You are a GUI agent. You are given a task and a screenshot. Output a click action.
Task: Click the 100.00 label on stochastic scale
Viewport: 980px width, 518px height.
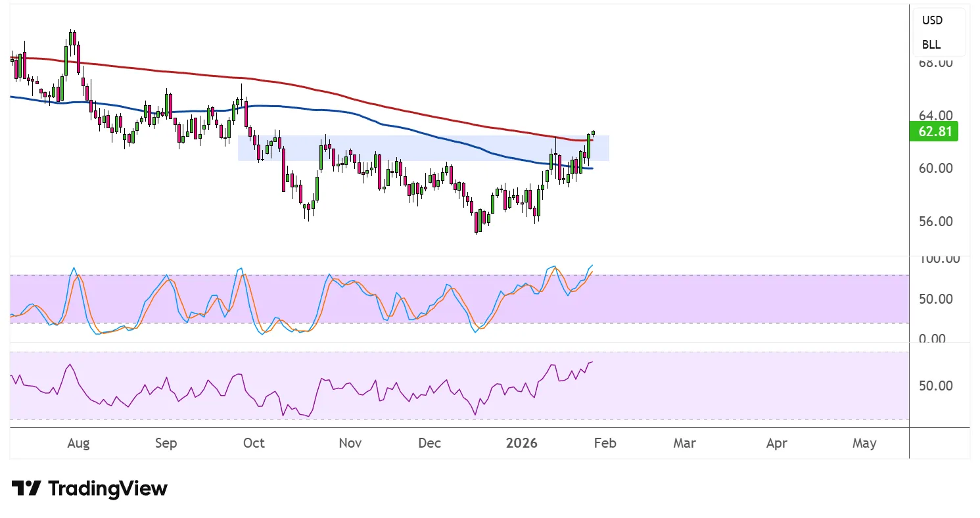point(939,259)
